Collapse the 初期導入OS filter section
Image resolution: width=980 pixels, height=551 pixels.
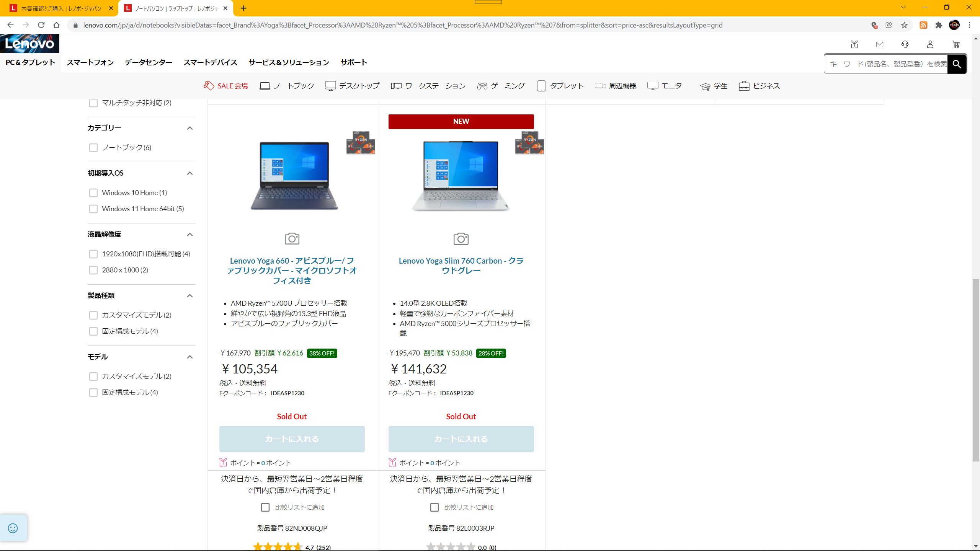(x=189, y=173)
